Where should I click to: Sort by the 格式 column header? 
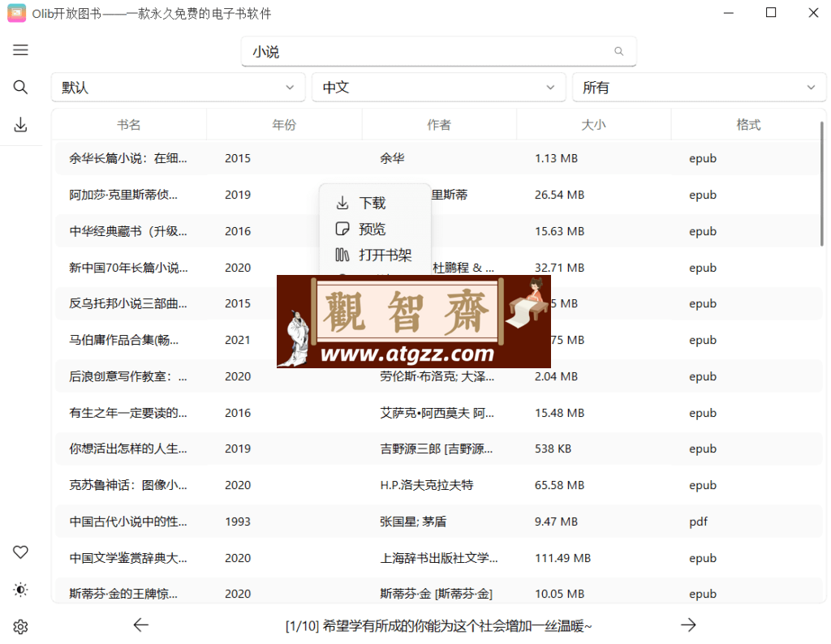click(748, 125)
